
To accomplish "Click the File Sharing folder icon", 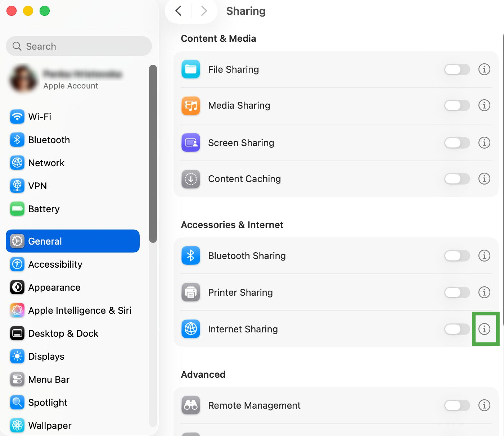I will pyautogui.click(x=191, y=69).
